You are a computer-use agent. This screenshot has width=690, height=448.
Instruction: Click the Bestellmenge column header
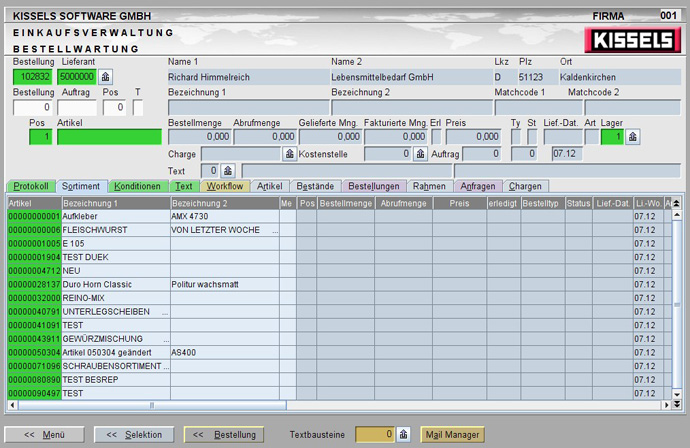pos(346,203)
